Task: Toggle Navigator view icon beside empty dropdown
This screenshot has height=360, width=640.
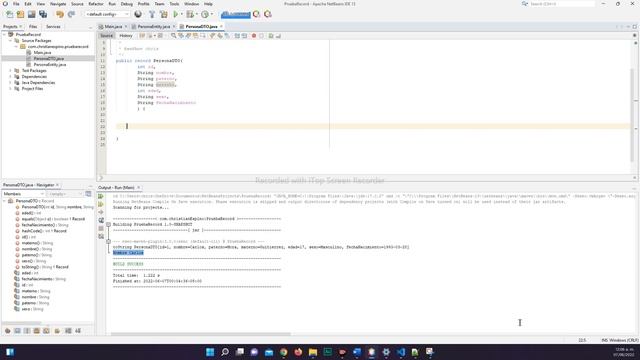Action: point(88,194)
